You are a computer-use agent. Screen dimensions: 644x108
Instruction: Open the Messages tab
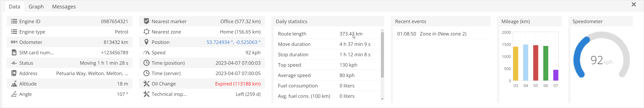(64, 7)
